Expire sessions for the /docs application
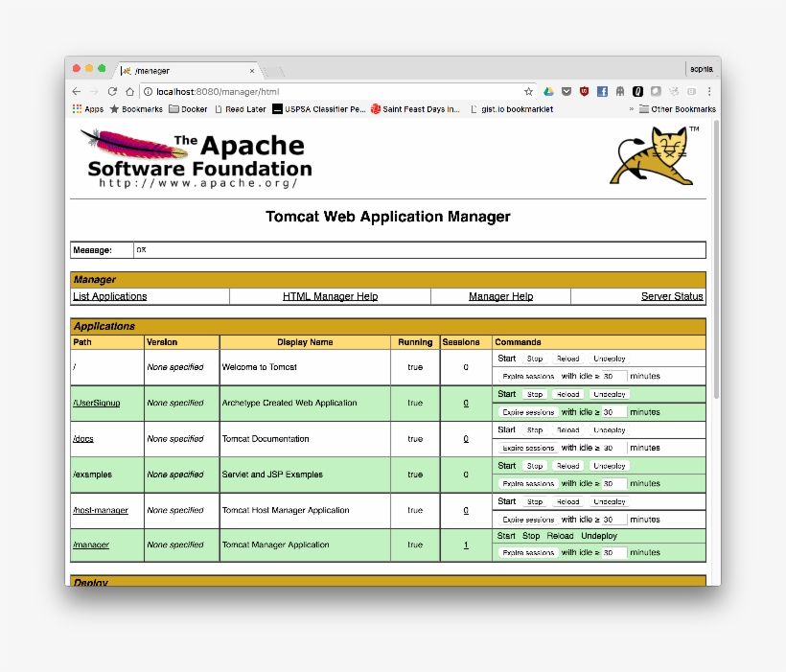This screenshot has height=672, width=786. [x=530, y=447]
